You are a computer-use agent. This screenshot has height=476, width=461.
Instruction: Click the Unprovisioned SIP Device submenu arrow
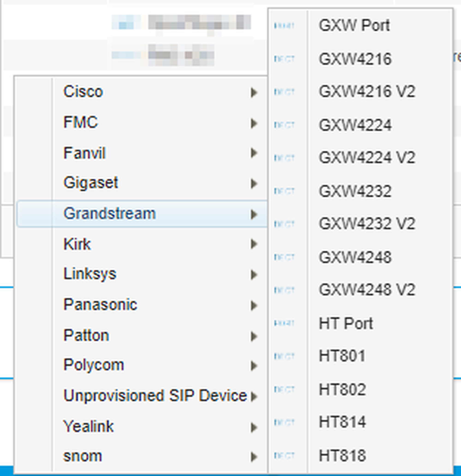[x=254, y=397]
